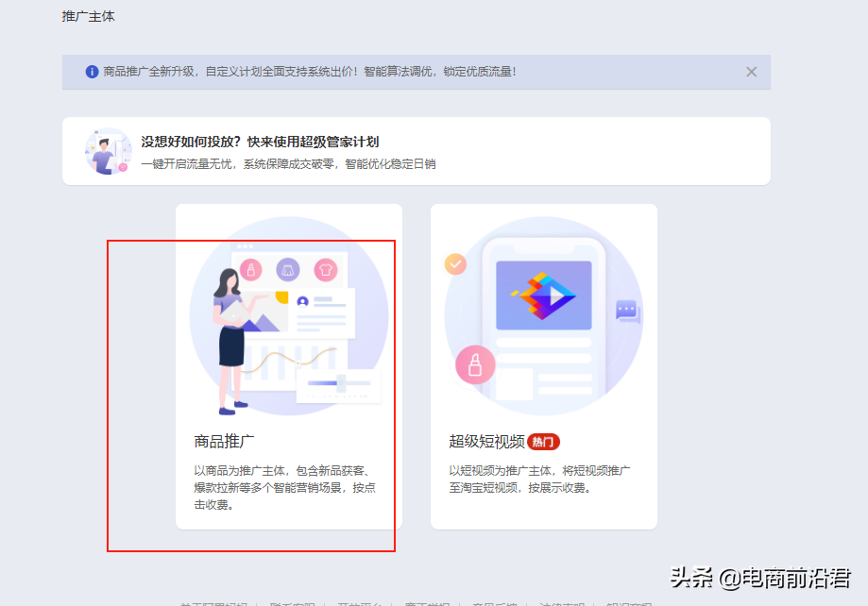Click the blue info icon in the notice banner
This screenshot has width=868, height=606.
91,72
